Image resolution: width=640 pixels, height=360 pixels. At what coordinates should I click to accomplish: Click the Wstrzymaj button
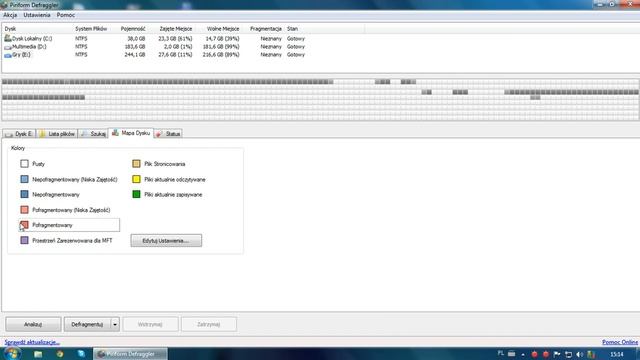click(150, 324)
